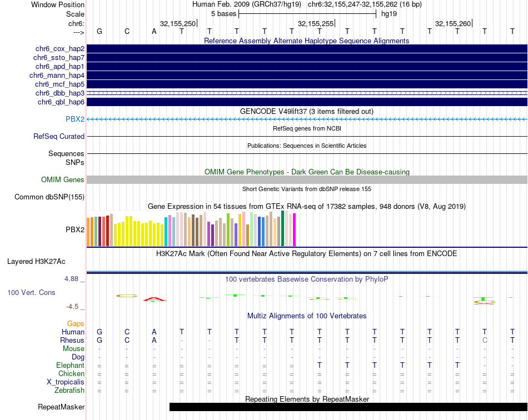
Task: Click the magenta bar in GTEx chart
Action: pos(295,230)
